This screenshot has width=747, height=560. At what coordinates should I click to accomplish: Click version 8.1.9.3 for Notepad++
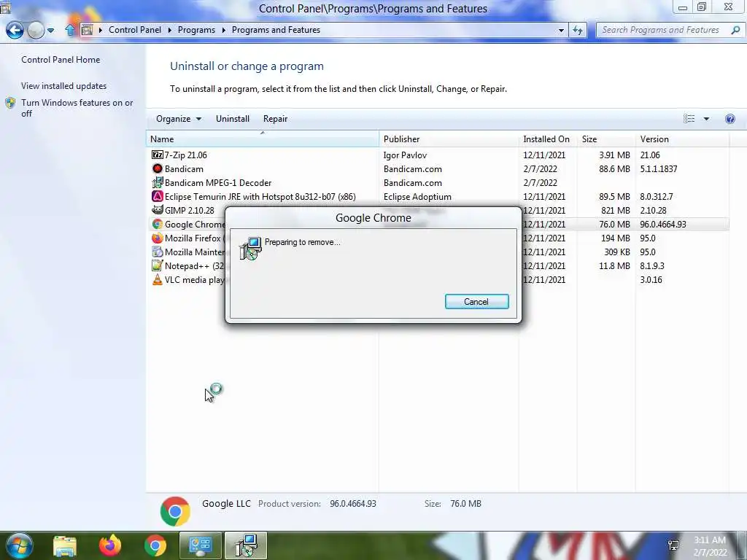click(x=651, y=265)
